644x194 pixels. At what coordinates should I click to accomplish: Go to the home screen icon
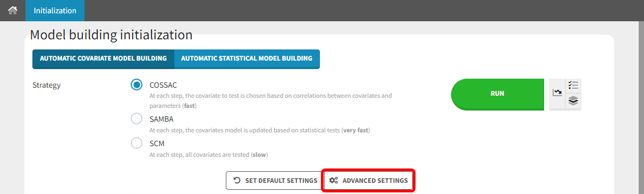[x=13, y=10]
